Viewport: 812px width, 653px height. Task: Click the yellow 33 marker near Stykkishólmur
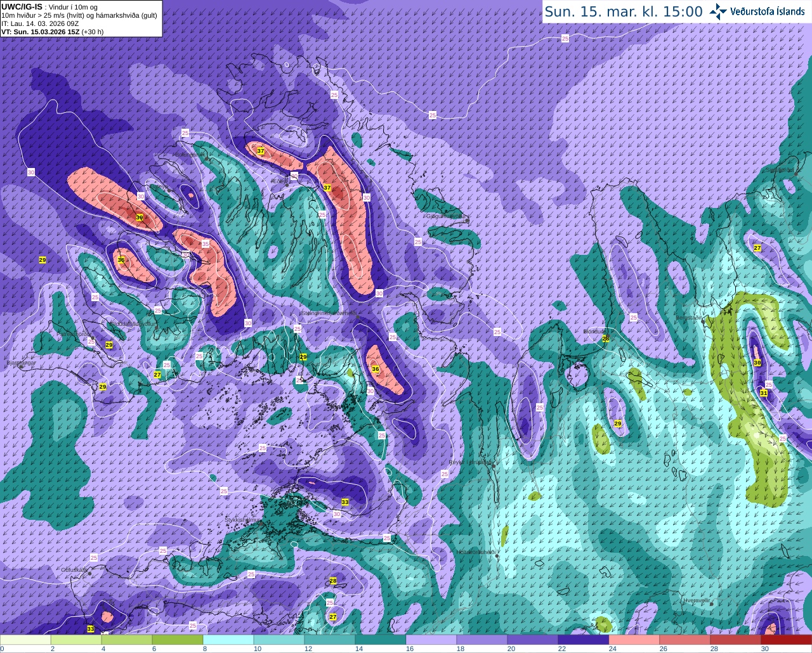point(345,502)
